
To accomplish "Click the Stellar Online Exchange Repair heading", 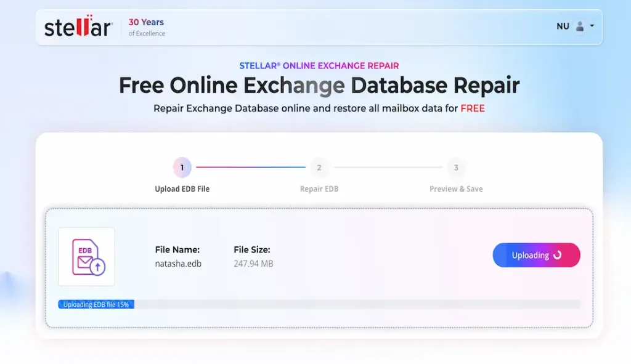I will pos(319,65).
